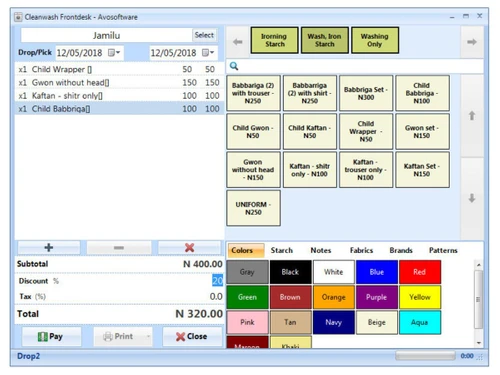Click the red X remove item button

pos(189,247)
